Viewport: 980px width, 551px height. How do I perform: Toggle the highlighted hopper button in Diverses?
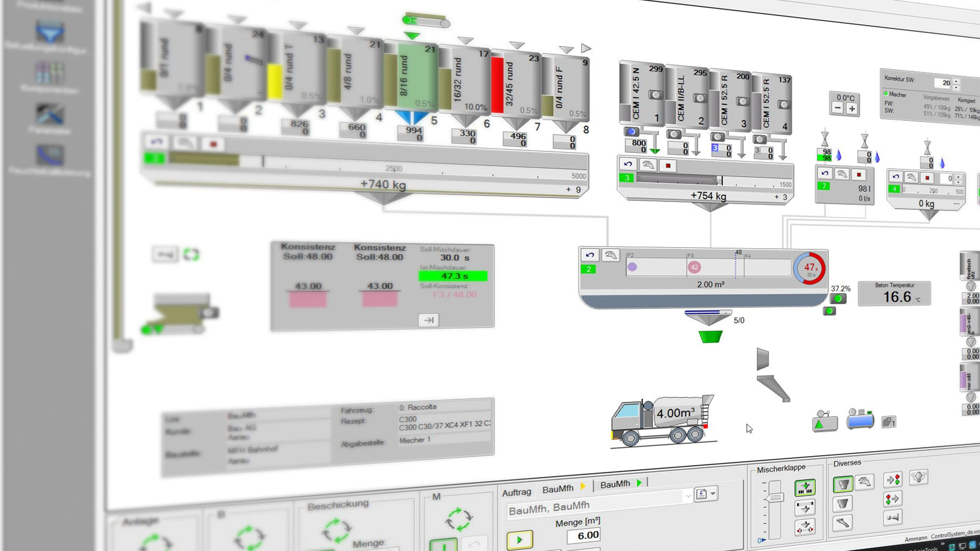pos(843,484)
